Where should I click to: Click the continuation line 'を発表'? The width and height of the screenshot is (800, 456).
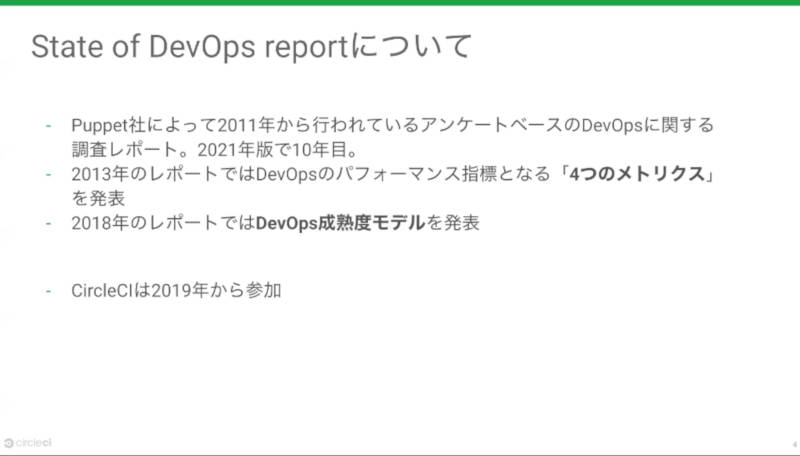coord(98,198)
